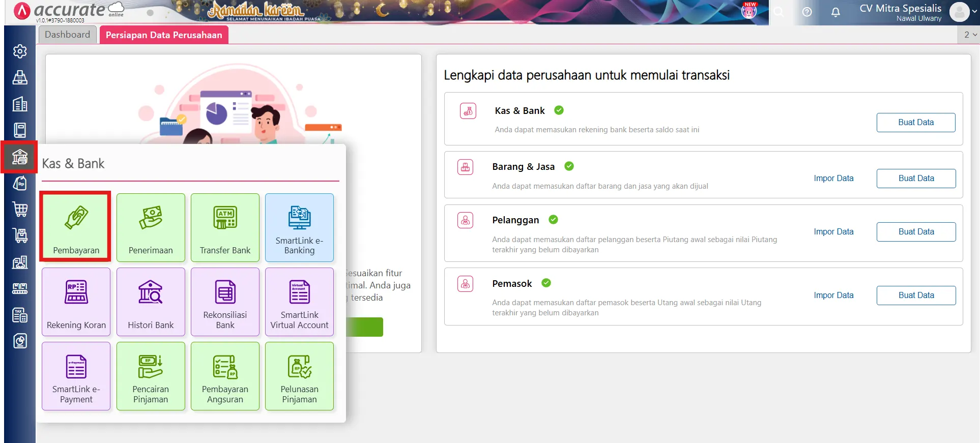Open Histori Bank tile
The height and width of the screenshot is (443, 980).
coord(151,302)
